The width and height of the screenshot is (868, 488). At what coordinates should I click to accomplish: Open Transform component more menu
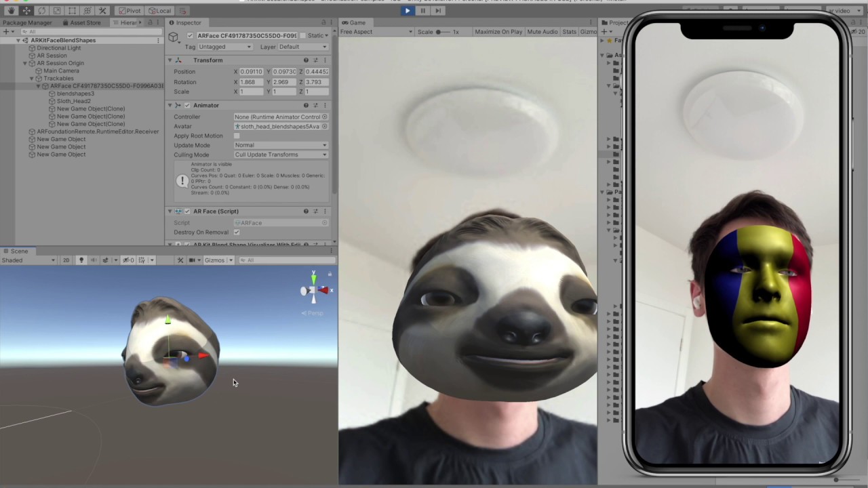[x=325, y=60]
